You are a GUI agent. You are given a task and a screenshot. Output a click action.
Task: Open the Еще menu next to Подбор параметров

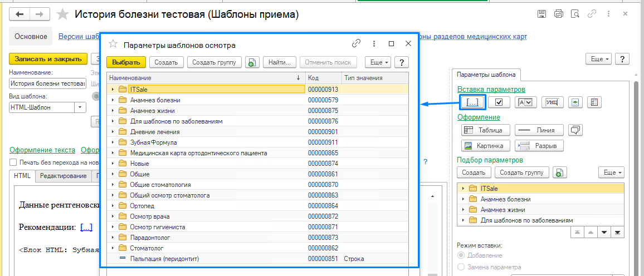click(612, 172)
